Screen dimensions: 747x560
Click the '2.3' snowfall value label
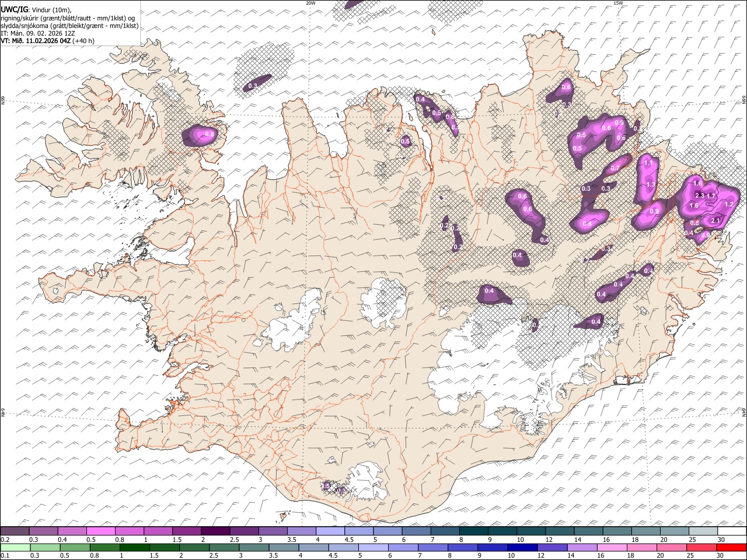700,195
